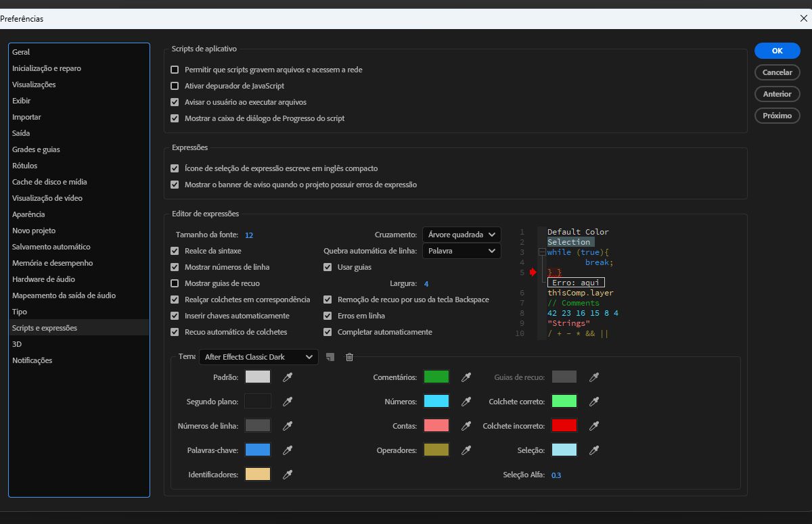This screenshot has width=812, height=524.
Task: Uncheck Usar guias option
Action: pos(328,267)
